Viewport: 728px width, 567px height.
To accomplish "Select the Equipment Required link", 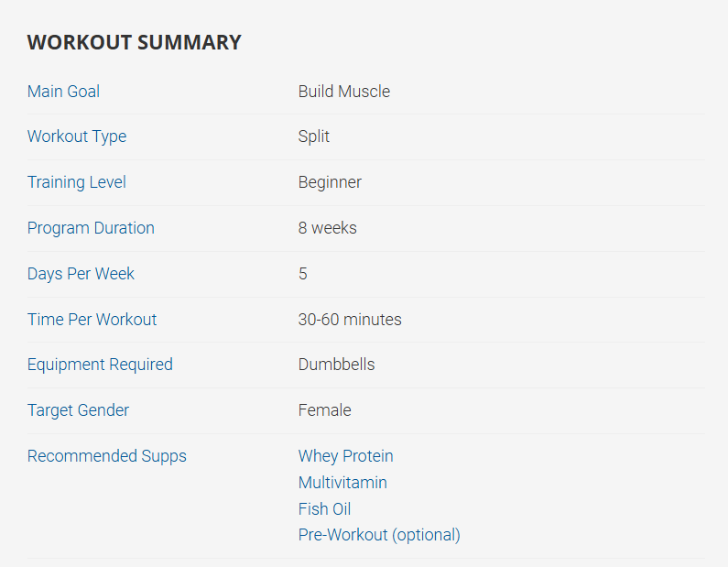I will point(100,365).
